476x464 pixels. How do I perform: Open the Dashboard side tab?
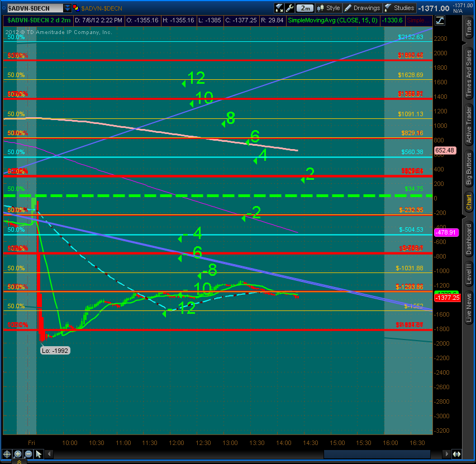(469, 239)
